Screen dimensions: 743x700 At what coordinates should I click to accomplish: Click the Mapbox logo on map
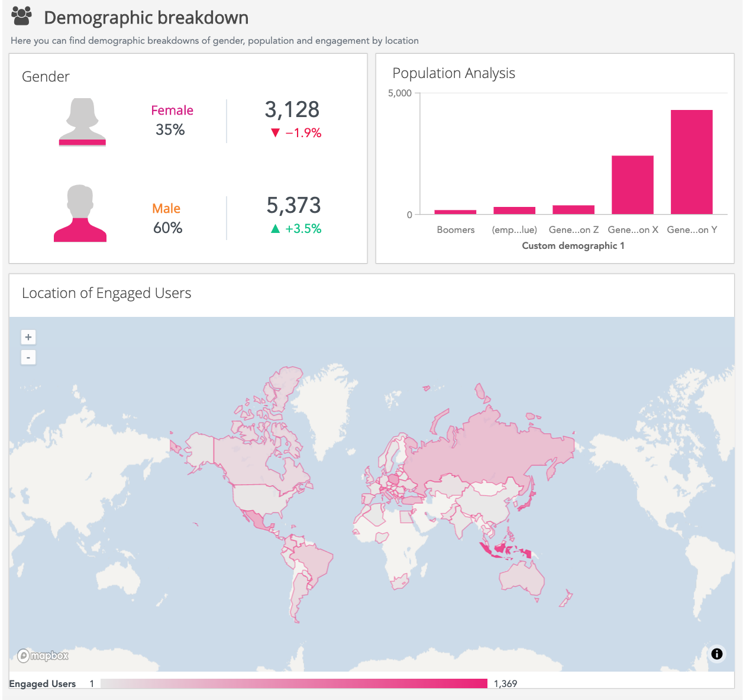(x=43, y=656)
